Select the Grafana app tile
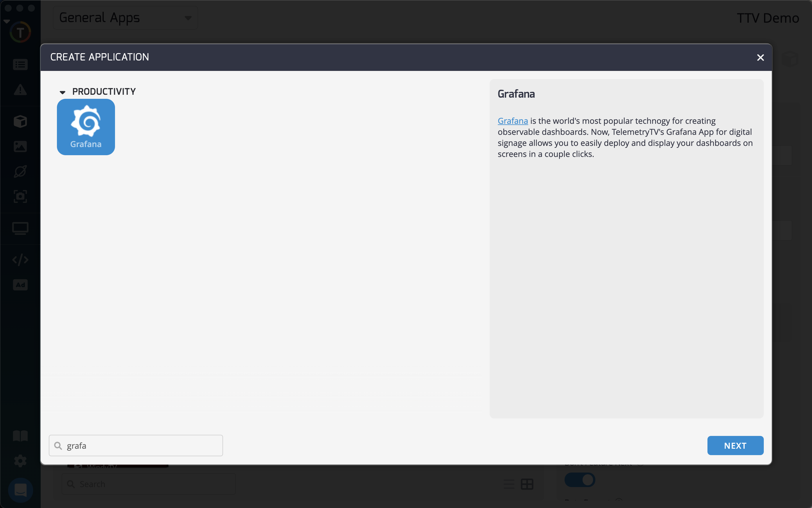The image size is (812, 508). pos(86,127)
